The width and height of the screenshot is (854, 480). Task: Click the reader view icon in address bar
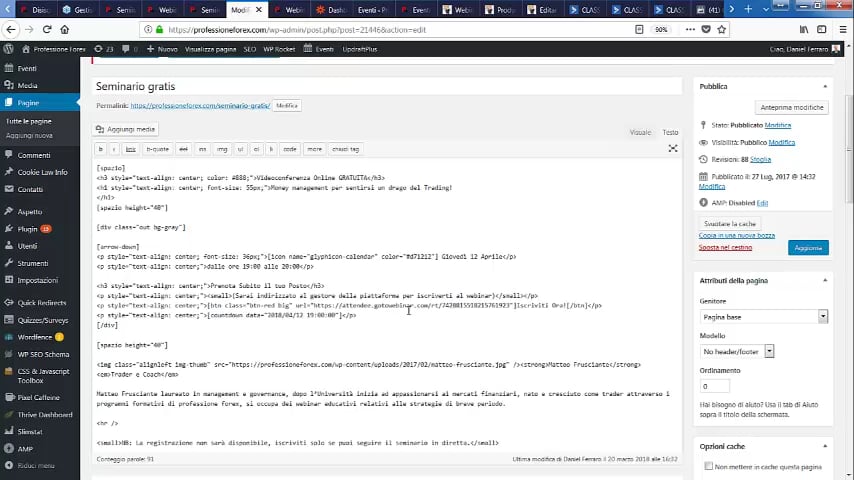click(x=639, y=29)
